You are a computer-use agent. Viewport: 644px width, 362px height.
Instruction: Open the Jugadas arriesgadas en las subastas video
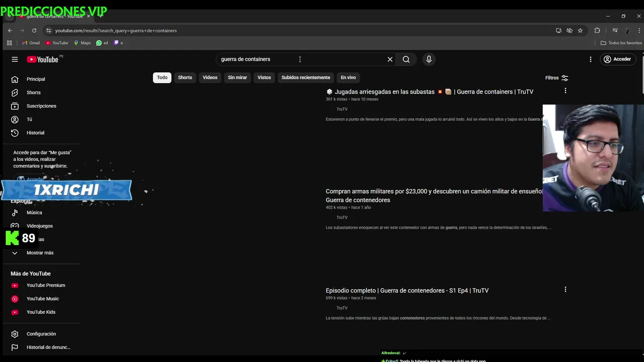click(430, 92)
